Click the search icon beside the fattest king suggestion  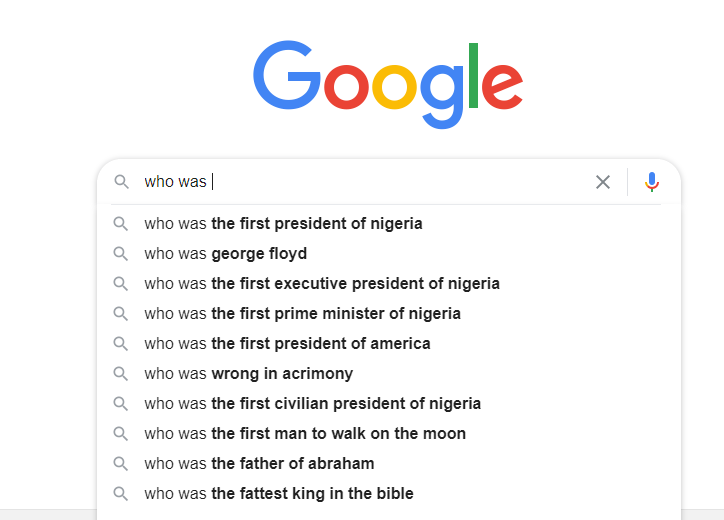click(121, 494)
